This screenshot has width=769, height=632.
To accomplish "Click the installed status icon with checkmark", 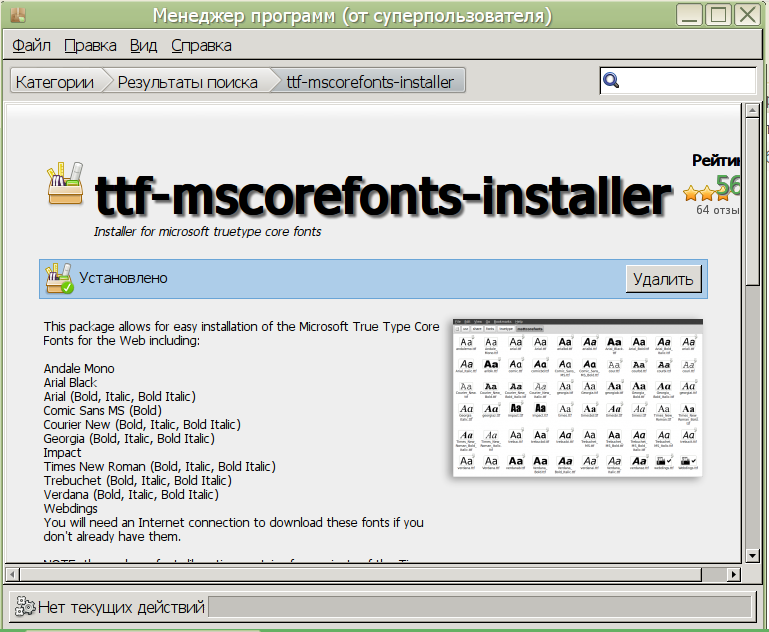I will click(59, 278).
